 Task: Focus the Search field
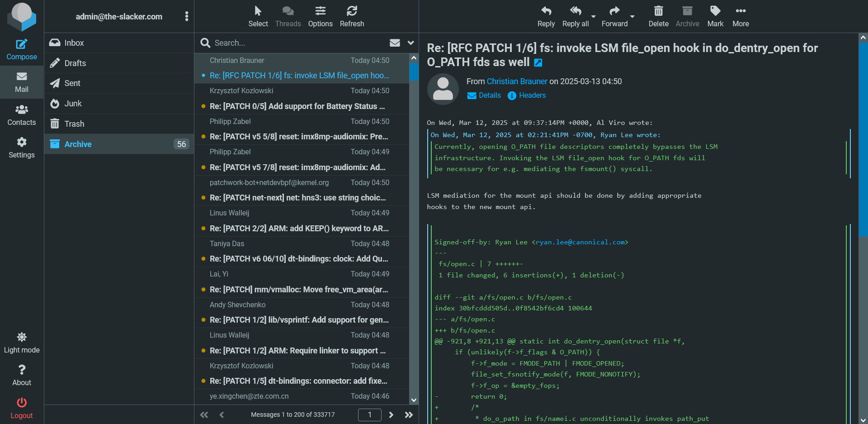click(x=298, y=43)
